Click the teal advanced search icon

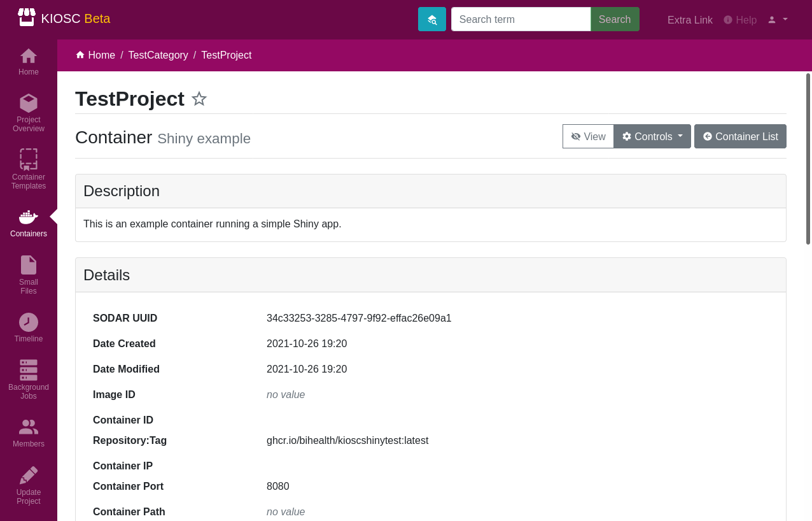click(432, 19)
